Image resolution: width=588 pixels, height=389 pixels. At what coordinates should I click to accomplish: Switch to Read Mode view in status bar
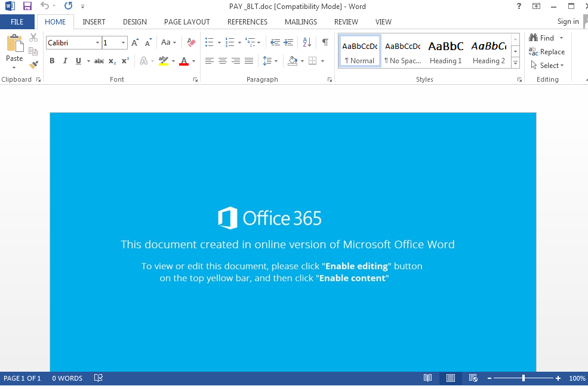tap(427, 378)
